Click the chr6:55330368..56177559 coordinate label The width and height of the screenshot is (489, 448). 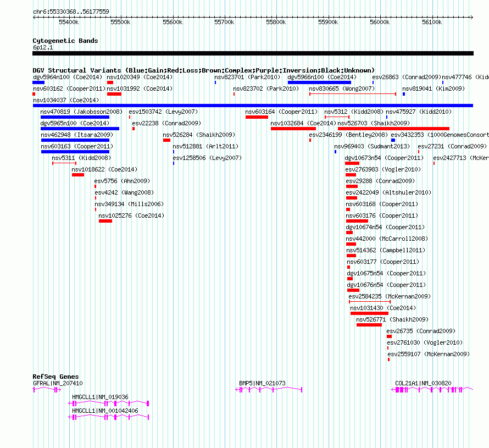click(x=71, y=12)
